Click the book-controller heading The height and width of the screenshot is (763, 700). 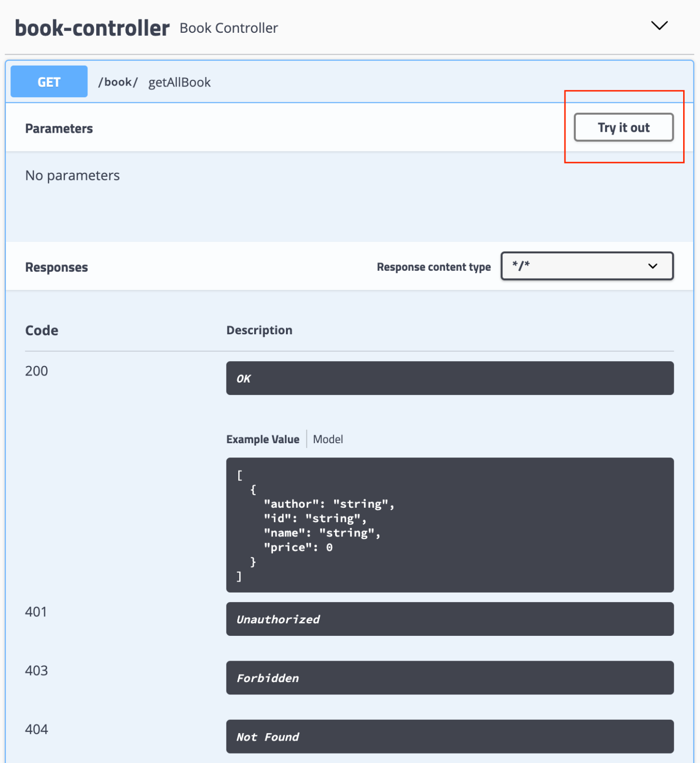point(92,27)
